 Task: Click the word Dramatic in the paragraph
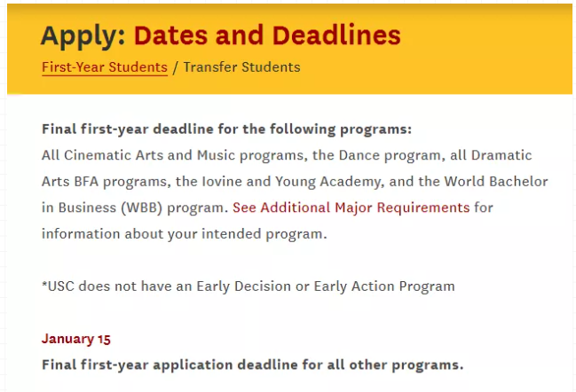coord(501,155)
